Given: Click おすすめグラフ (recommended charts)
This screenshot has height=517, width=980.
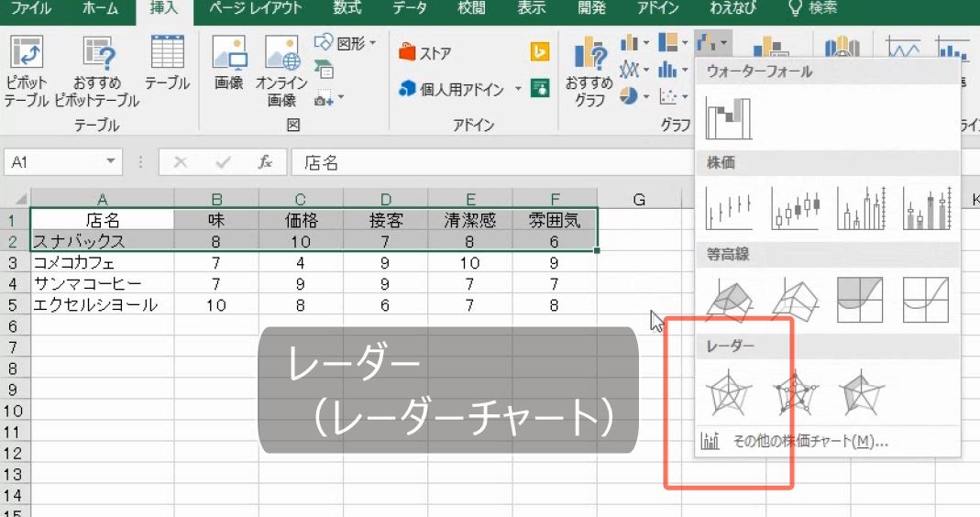Looking at the screenshot, I should (x=589, y=71).
